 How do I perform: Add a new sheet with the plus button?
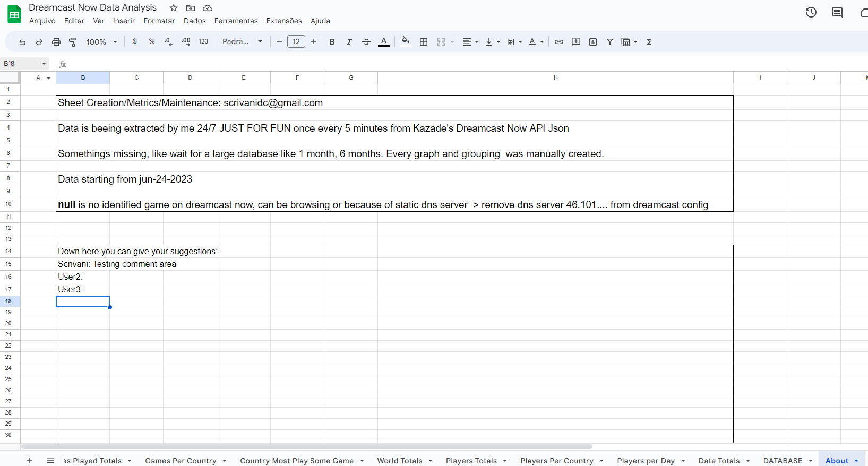tap(29, 461)
